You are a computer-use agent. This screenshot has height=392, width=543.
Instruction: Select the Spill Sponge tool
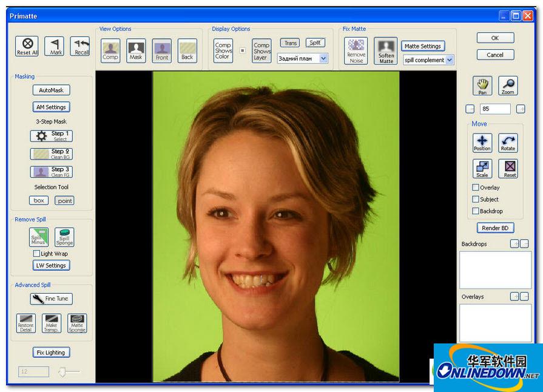[64, 237]
